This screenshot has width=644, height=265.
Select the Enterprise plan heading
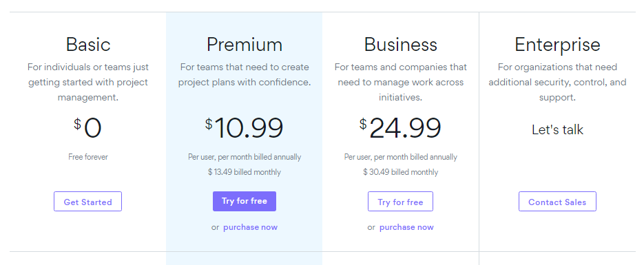point(557,44)
